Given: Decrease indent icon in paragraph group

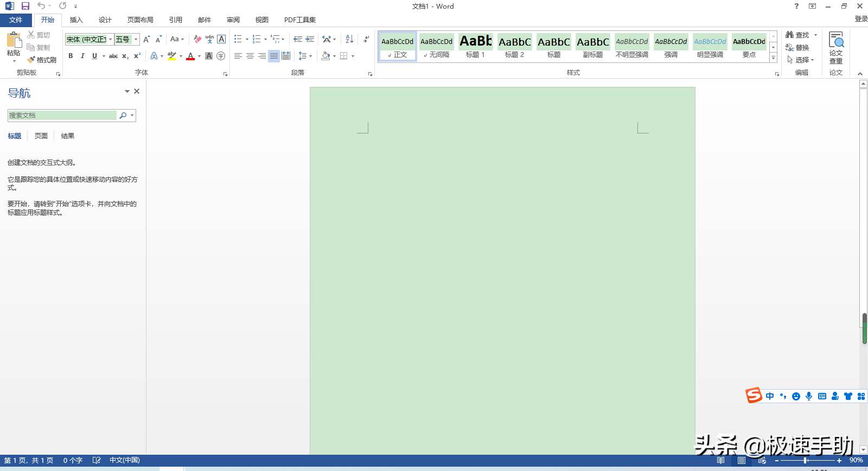Looking at the screenshot, I should (298, 39).
